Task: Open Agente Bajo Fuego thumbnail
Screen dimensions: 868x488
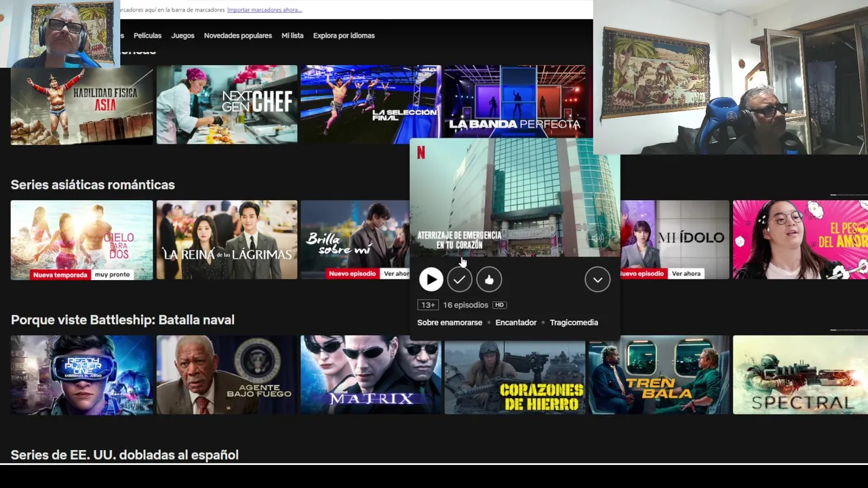Action: click(226, 375)
